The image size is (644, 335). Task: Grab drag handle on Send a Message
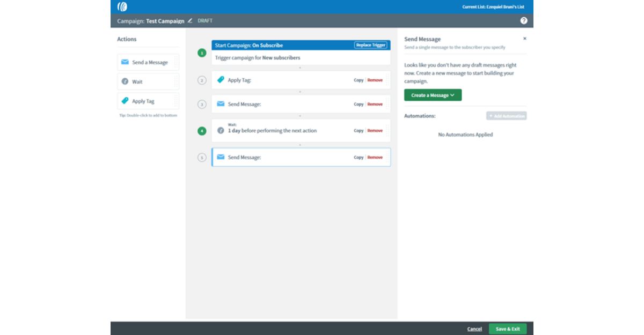176,62
